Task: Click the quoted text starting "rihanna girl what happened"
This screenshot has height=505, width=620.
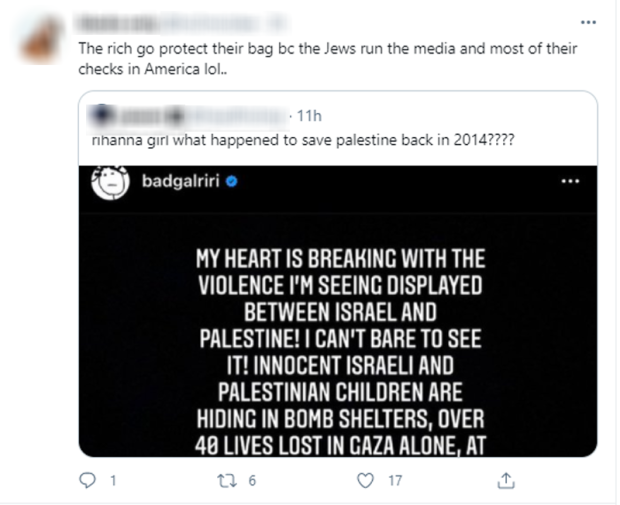Action: [x=300, y=139]
